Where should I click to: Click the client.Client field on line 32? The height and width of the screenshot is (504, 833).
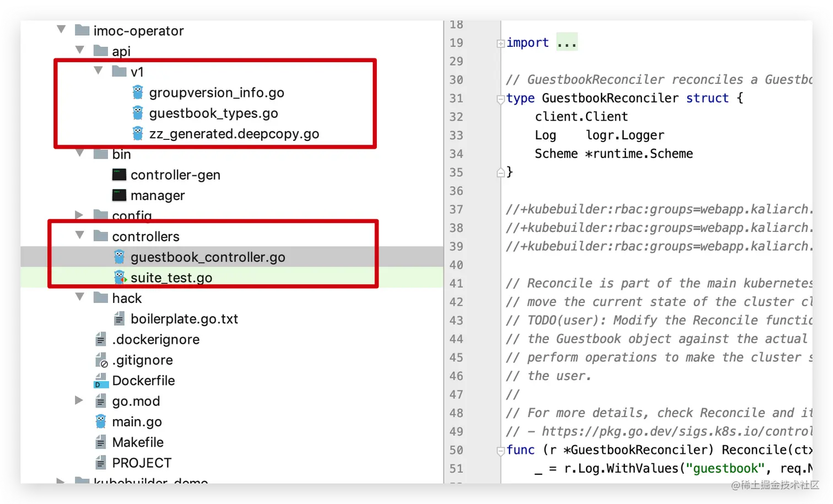click(581, 117)
